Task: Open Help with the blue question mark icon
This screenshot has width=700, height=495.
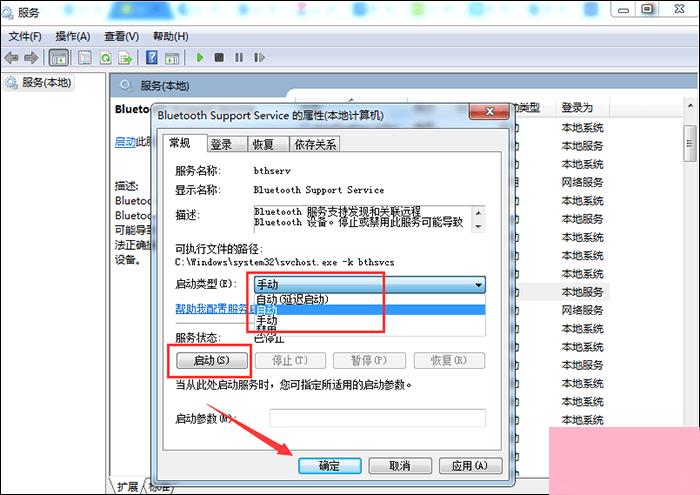Action: coord(152,57)
